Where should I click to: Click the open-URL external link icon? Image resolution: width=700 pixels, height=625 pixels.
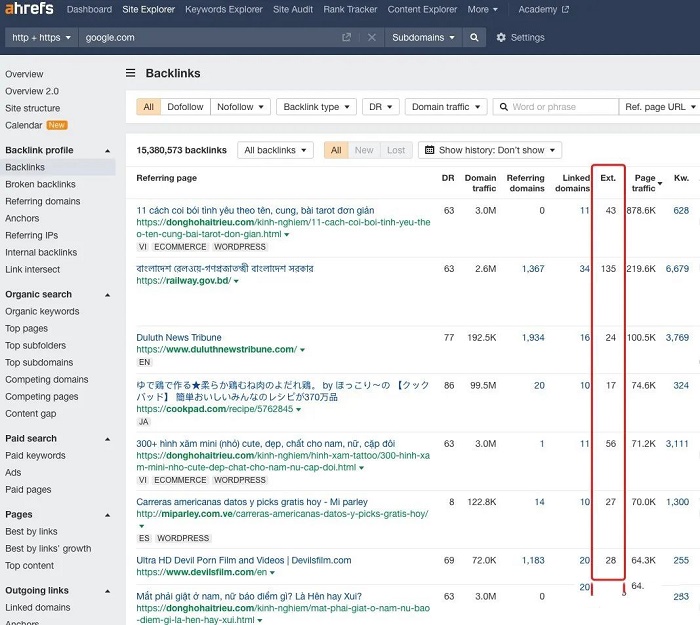[x=346, y=38]
